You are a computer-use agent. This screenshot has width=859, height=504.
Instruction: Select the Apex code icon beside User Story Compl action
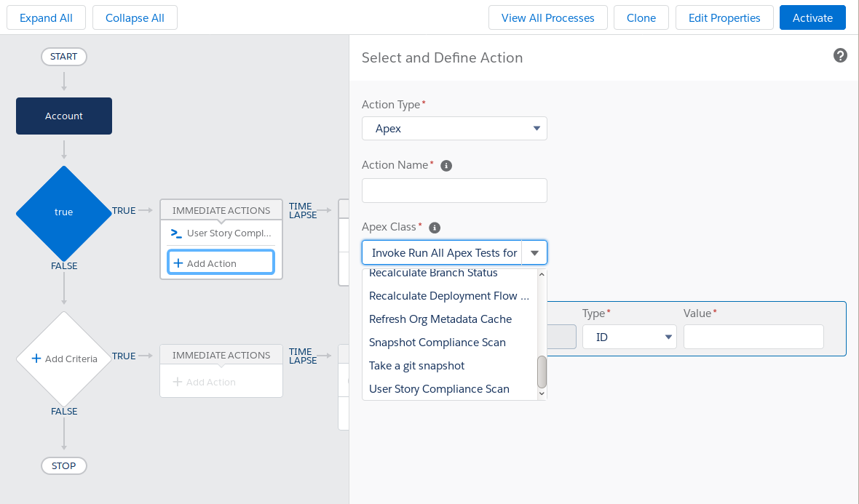(176, 233)
